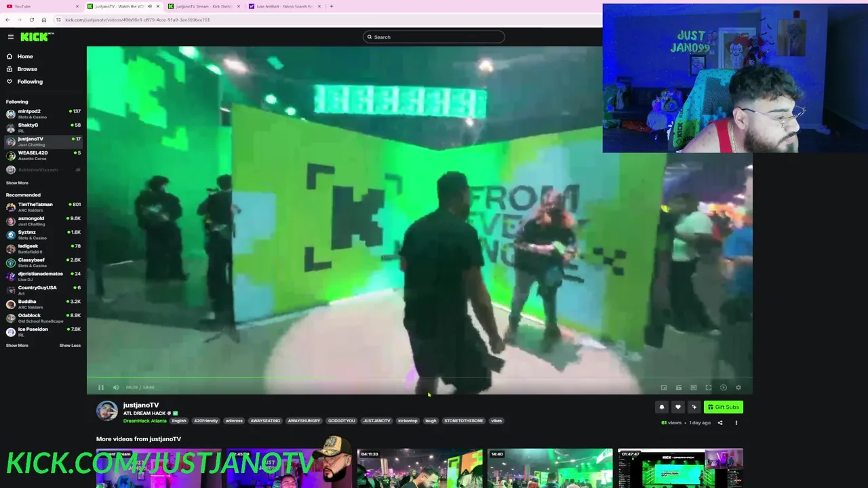Click the STONETOTHEBONE tag
This screenshot has width=868, height=488.
[x=464, y=421]
